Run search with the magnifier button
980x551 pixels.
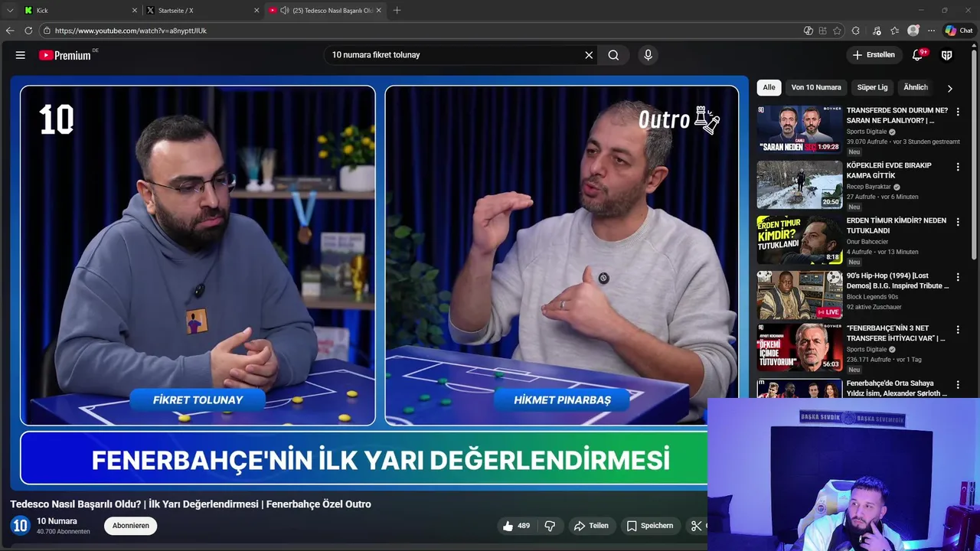coord(613,55)
